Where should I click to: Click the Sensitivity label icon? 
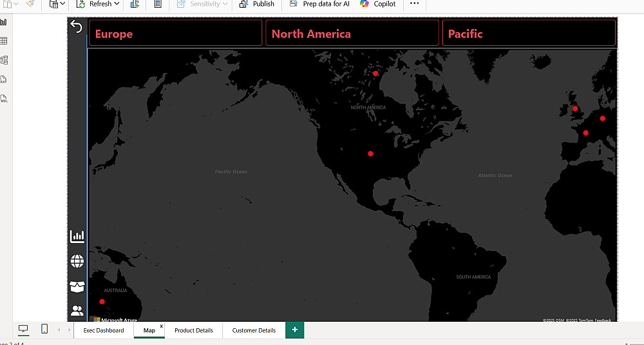(x=182, y=4)
